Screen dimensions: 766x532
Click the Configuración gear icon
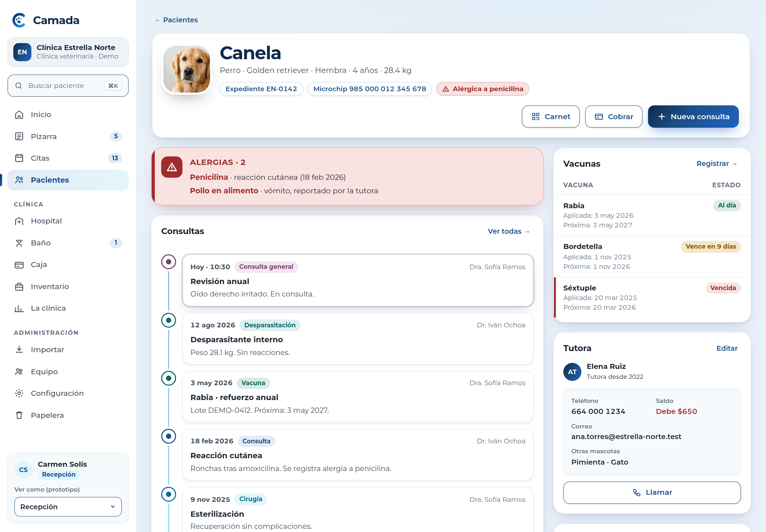pyautogui.click(x=19, y=393)
